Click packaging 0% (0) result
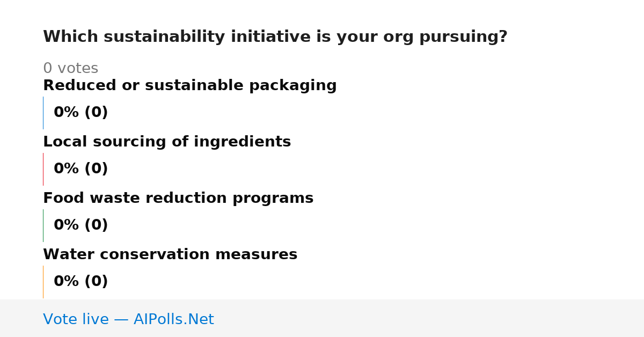Screen dimensions: 644x337 [80, 113]
